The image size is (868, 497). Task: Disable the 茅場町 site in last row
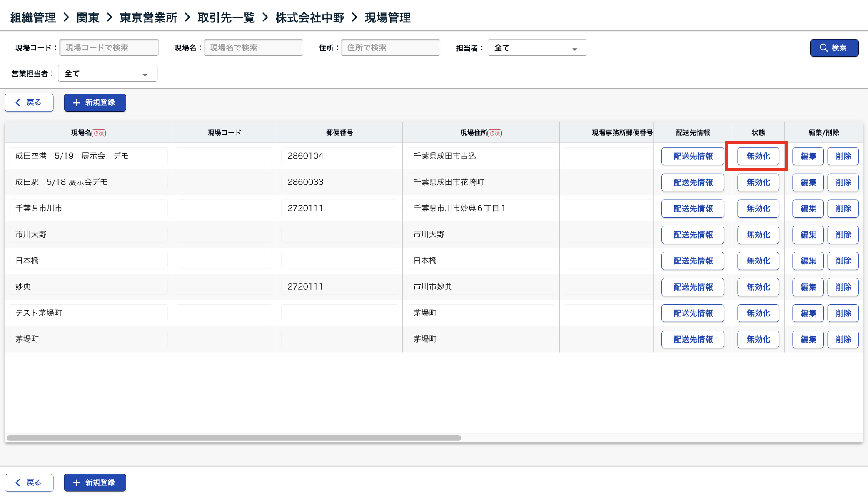click(x=758, y=339)
